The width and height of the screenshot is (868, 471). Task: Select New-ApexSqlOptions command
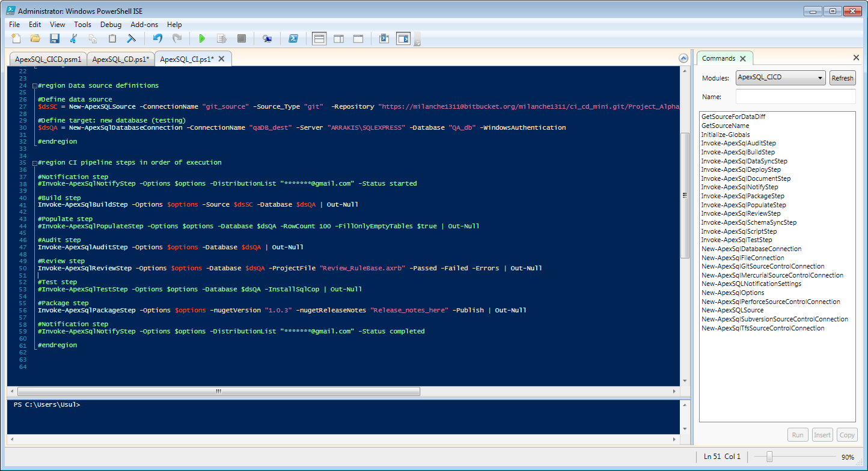pos(732,293)
